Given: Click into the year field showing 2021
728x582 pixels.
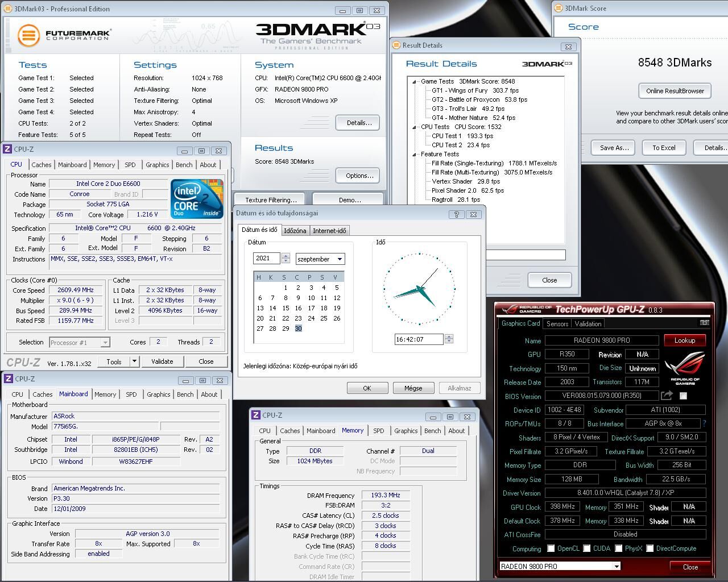Looking at the screenshot, I should point(266,259).
